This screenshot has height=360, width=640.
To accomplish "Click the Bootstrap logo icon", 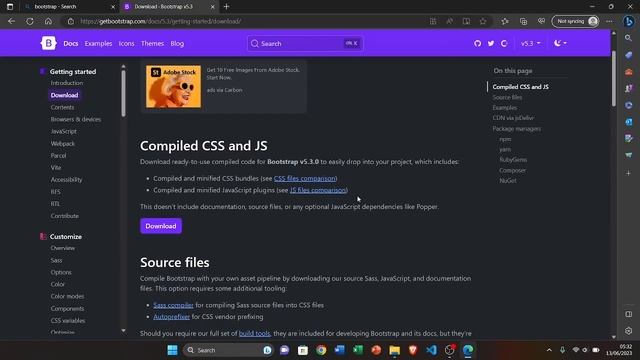I will 48,43.
